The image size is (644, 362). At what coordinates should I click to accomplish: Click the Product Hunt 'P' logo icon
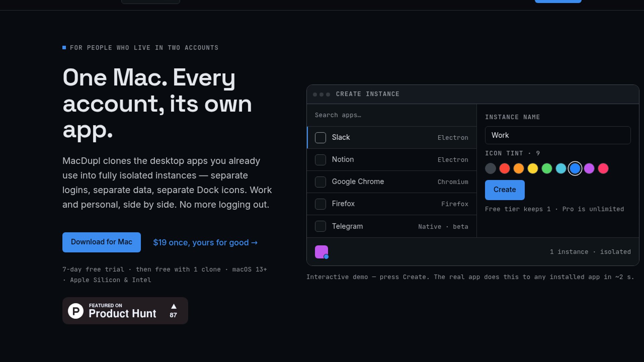(76, 311)
